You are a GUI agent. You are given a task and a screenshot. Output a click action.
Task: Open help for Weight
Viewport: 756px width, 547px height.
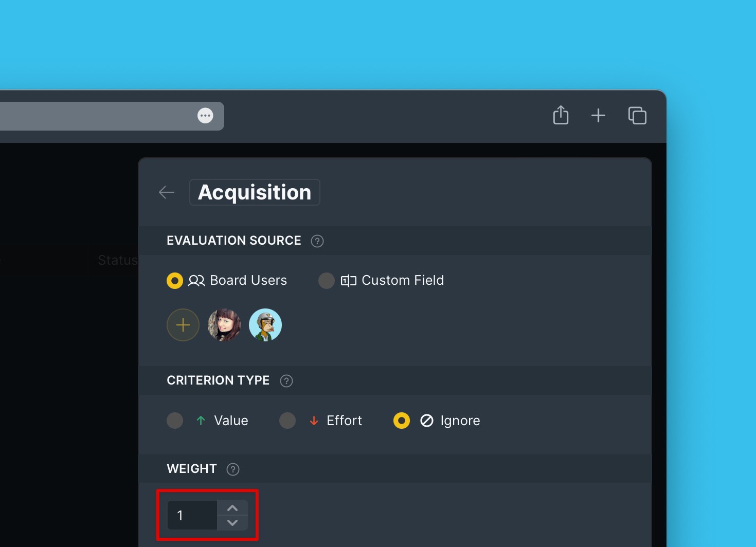[x=233, y=469]
